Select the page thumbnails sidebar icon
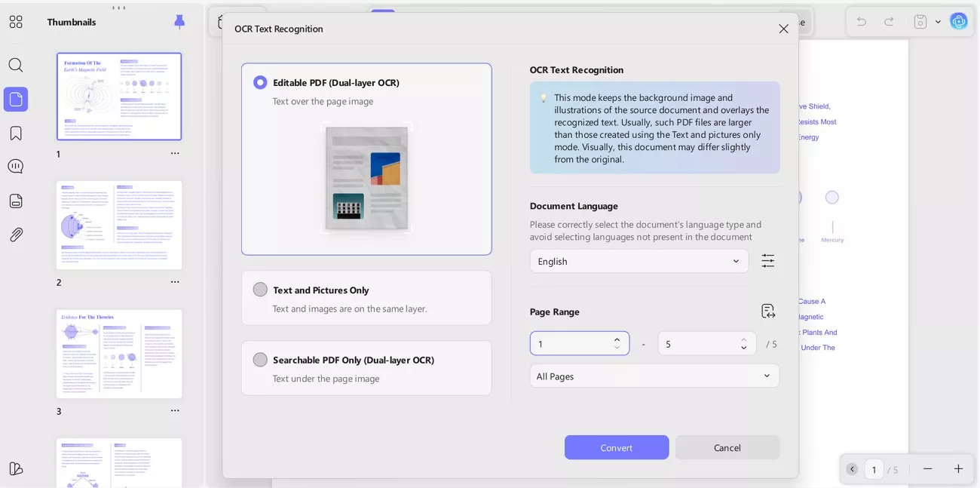 pyautogui.click(x=16, y=99)
